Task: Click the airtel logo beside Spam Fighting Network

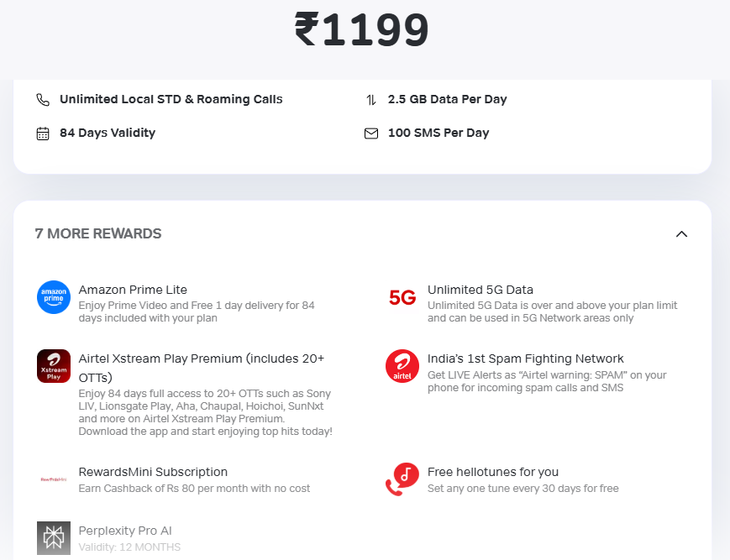Action: 402,367
